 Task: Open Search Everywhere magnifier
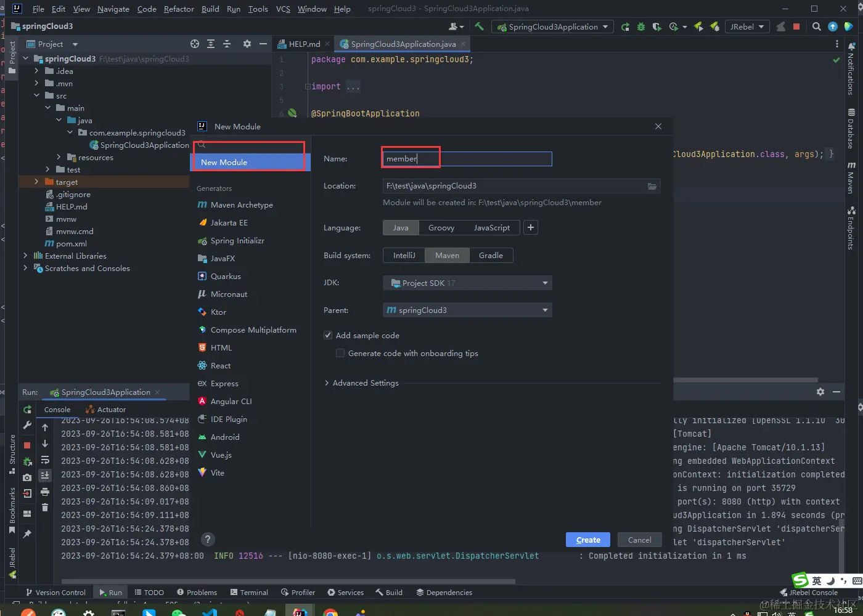coord(817,26)
